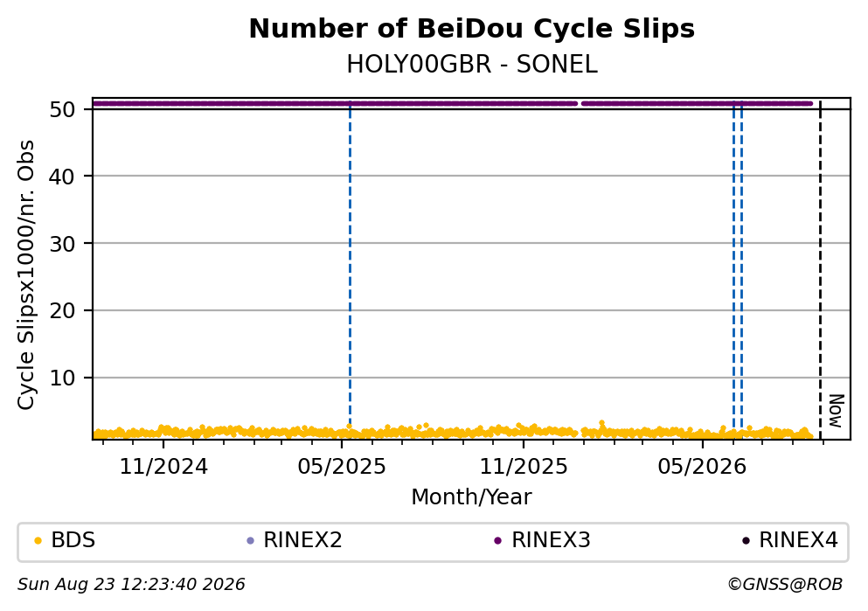Select the RINEX4 legend label
868x611 pixels.
point(798,540)
